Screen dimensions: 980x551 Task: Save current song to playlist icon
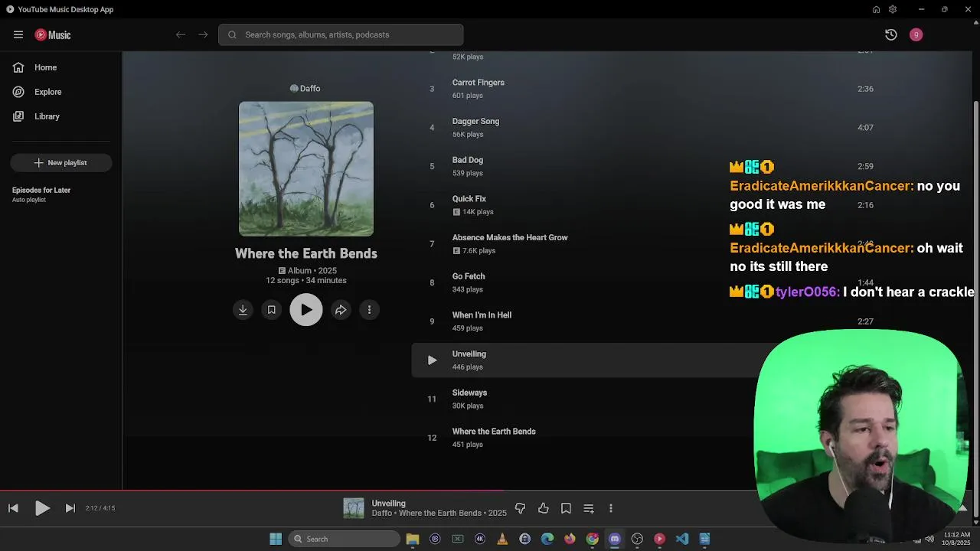point(589,508)
